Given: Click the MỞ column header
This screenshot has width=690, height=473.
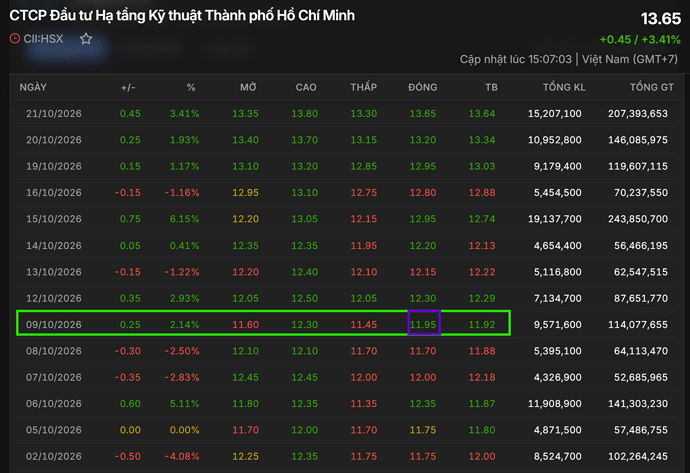Looking at the screenshot, I should point(248,87).
